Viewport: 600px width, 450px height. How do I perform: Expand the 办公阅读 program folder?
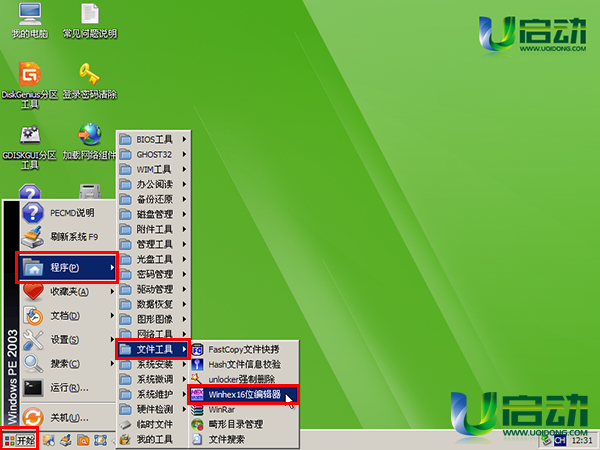pyautogui.click(x=153, y=184)
